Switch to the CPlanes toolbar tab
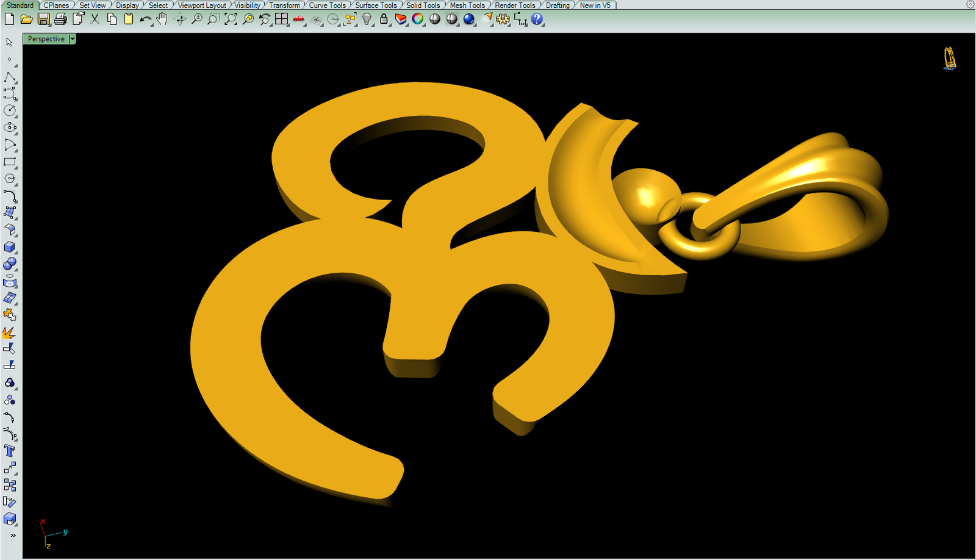The image size is (976, 560). point(56,5)
